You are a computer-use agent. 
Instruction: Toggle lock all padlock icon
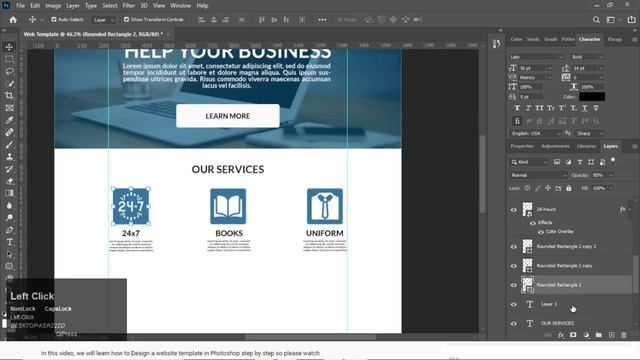coord(569,188)
